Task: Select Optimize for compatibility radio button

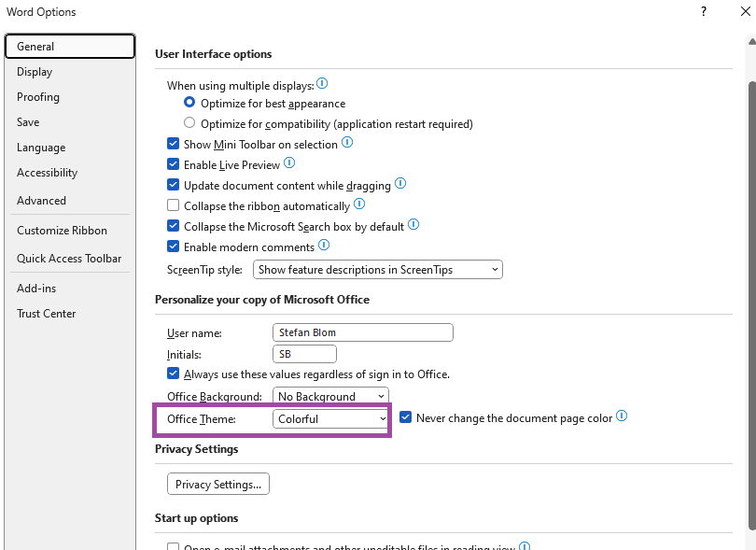Action: [x=189, y=123]
